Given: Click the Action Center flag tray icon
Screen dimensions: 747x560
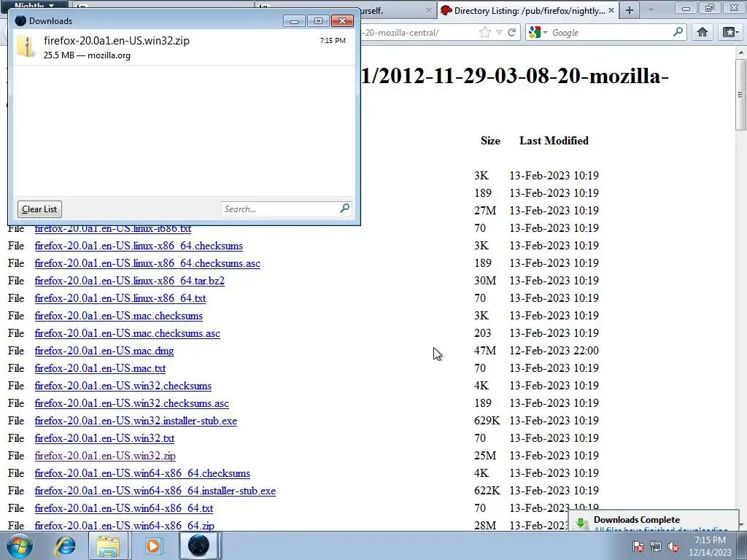Looking at the screenshot, I should [x=638, y=546].
